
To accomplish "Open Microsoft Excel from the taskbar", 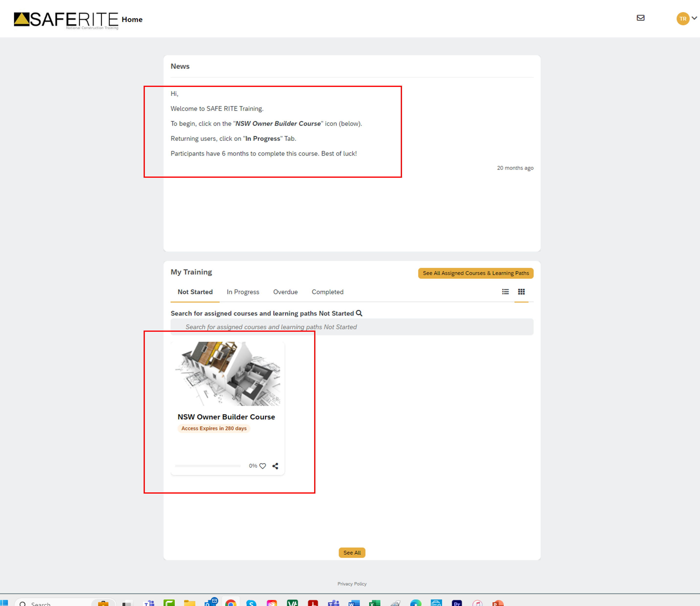I will click(x=374, y=603).
